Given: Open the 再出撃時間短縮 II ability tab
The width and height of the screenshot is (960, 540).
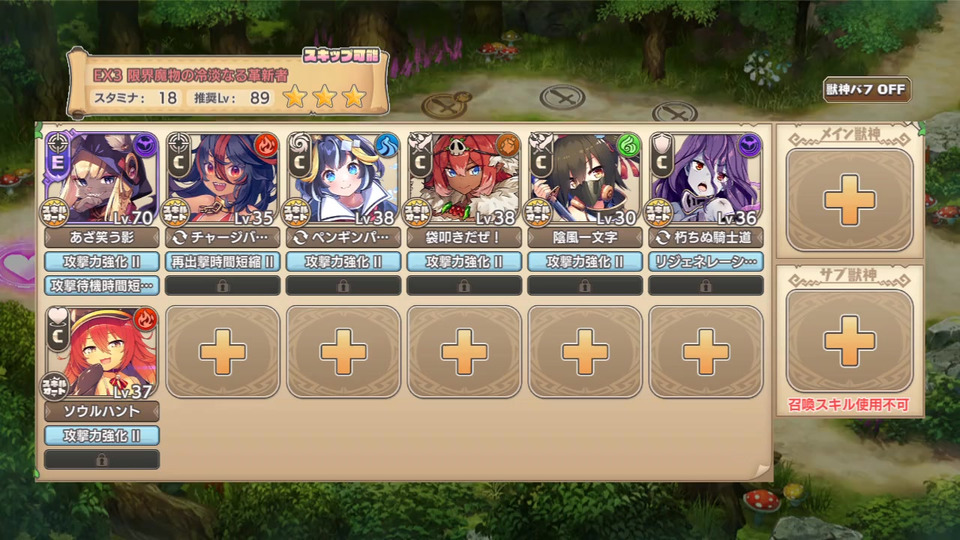Looking at the screenshot, I should (222, 261).
